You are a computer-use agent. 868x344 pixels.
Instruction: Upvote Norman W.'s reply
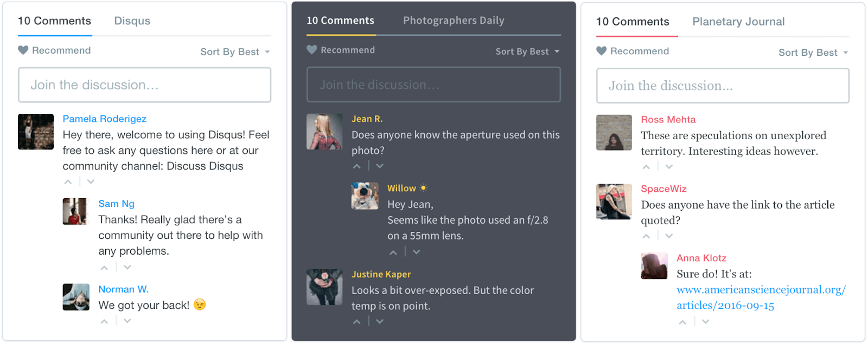(x=104, y=321)
